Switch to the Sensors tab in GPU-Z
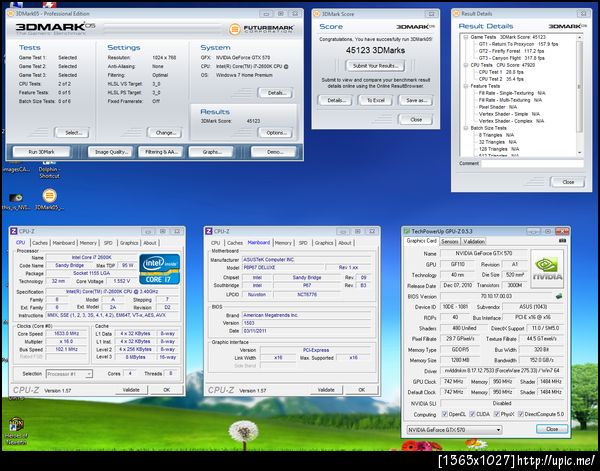The image size is (600, 471). (450, 241)
